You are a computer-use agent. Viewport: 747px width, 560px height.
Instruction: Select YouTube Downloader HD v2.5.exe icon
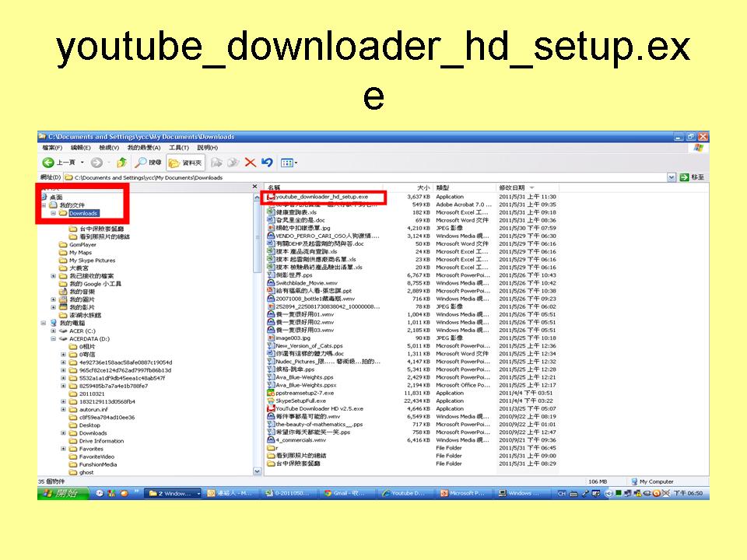click(271, 408)
